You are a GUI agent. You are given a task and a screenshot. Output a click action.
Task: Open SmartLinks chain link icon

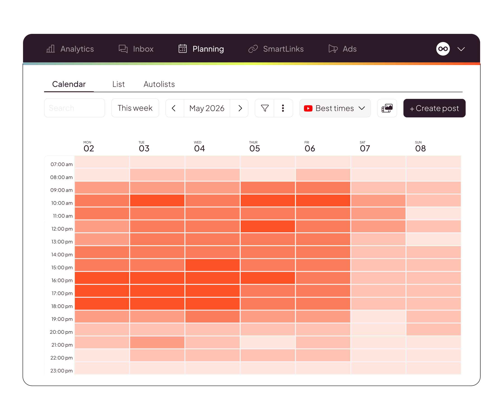click(253, 49)
